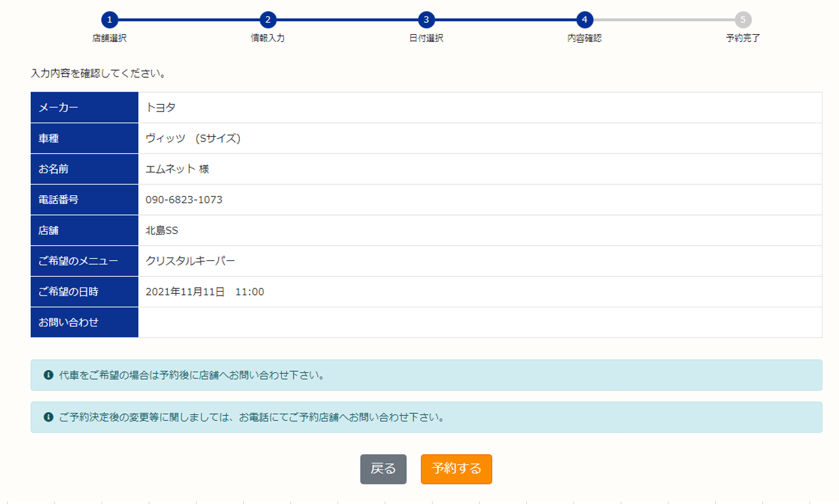This screenshot has width=839, height=504.
Task: Click the 店舗選択 step label
Action: (109, 38)
